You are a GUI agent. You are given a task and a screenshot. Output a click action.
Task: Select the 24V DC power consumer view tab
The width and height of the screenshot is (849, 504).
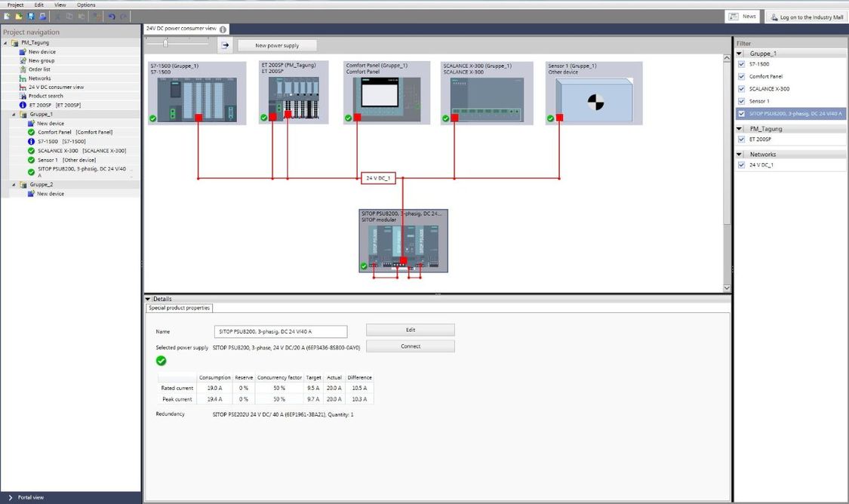tap(186, 29)
